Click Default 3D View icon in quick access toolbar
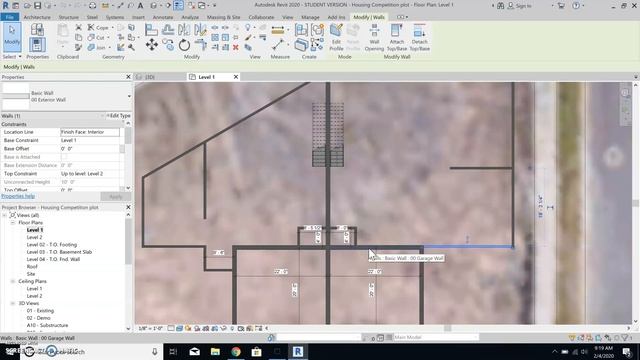The height and width of the screenshot is (360, 640). [154, 6]
